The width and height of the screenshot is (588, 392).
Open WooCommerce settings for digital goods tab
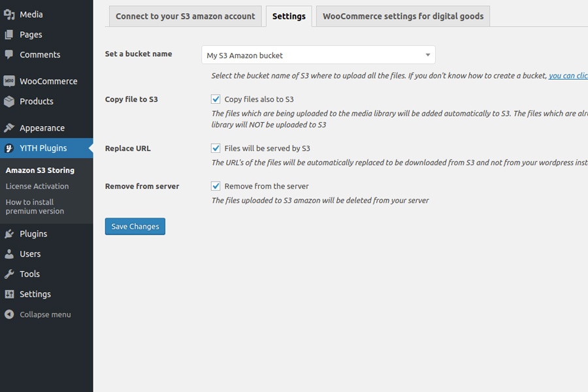403,16
